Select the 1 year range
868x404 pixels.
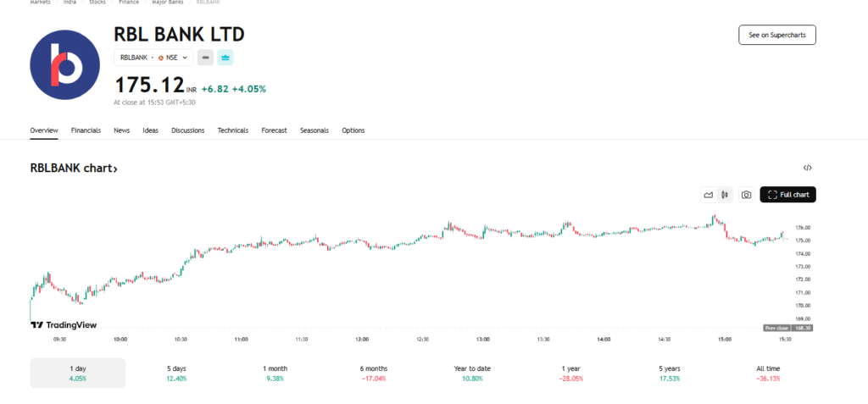pyautogui.click(x=570, y=373)
